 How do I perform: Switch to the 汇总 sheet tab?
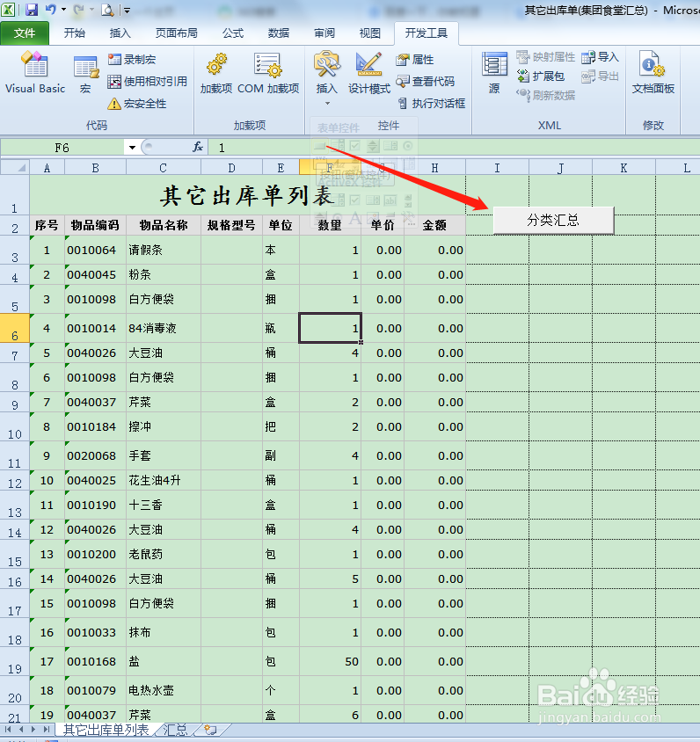[x=175, y=729]
